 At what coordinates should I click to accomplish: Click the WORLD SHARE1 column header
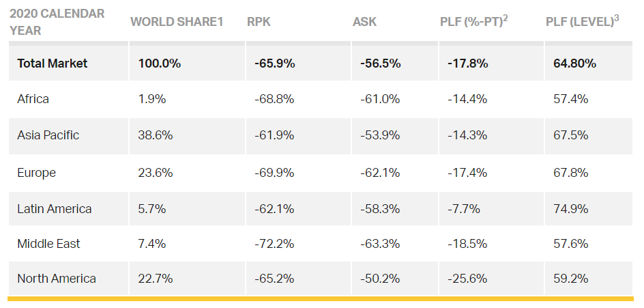pos(177,22)
